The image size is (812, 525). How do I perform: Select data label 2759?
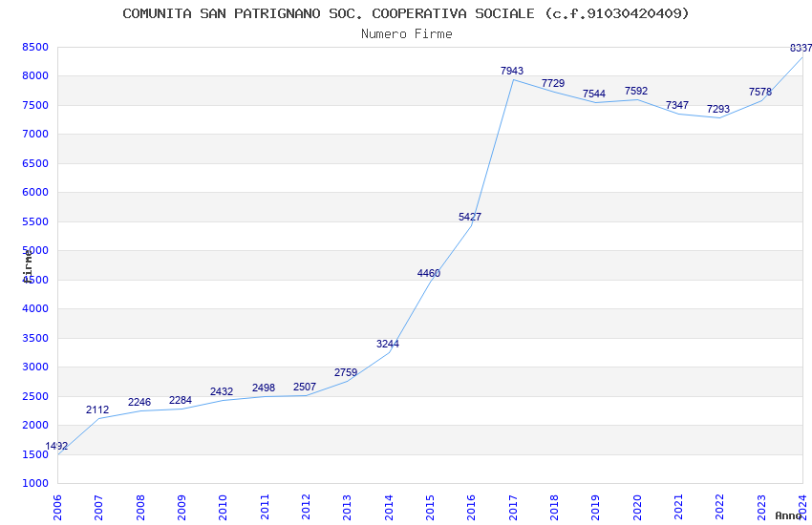click(346, 372)
